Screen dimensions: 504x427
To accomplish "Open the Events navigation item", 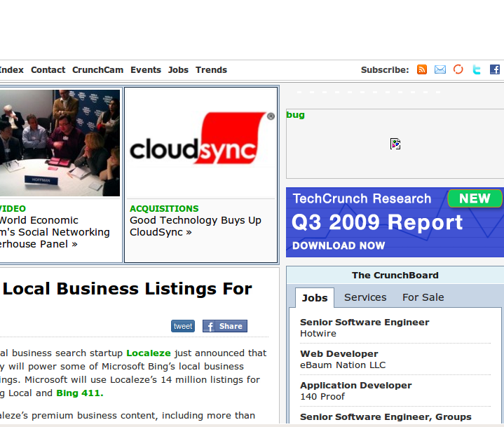I will tap(146, 70).
